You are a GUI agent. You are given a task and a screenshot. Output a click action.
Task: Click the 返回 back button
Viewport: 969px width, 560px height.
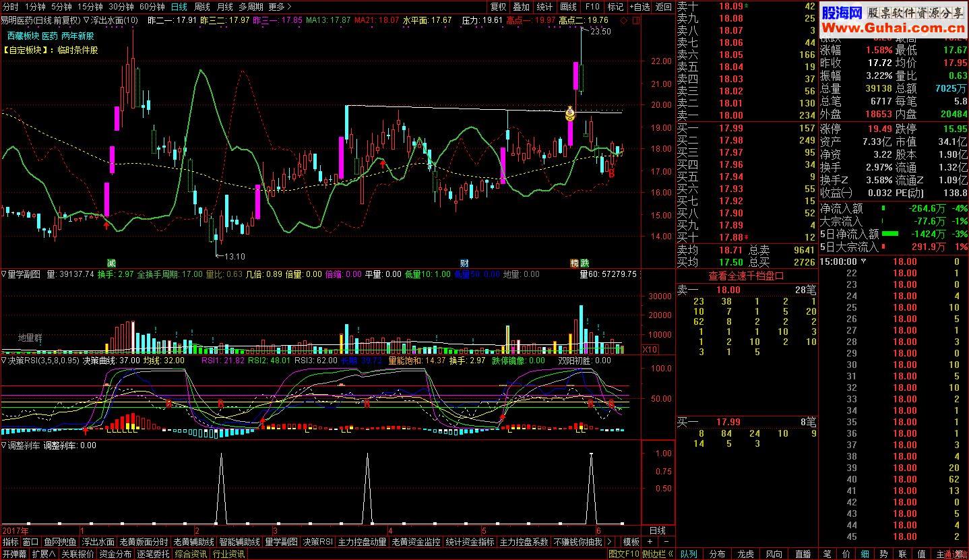[x=664, y=7]
